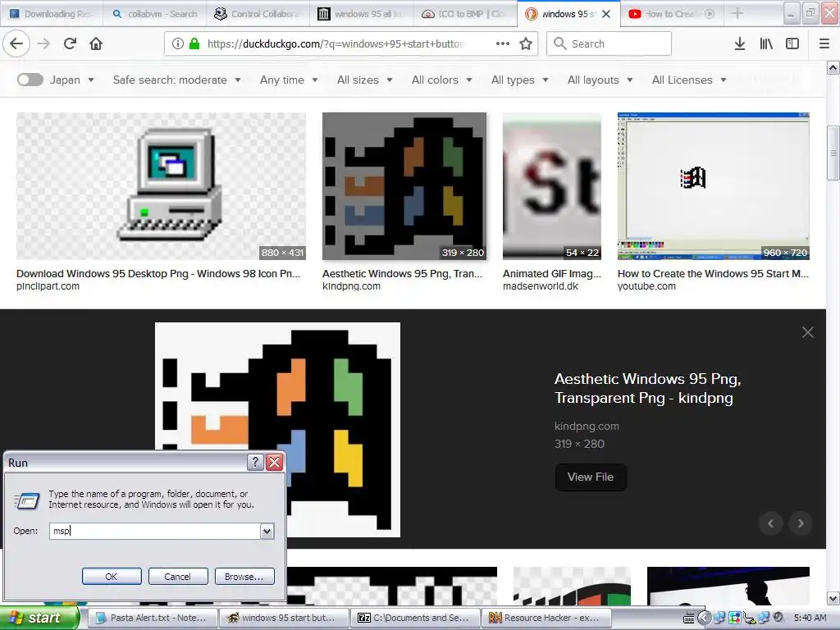Show the previous image in the detail panel
This screenshot has height=630, width=840.
tap(771, 523)
